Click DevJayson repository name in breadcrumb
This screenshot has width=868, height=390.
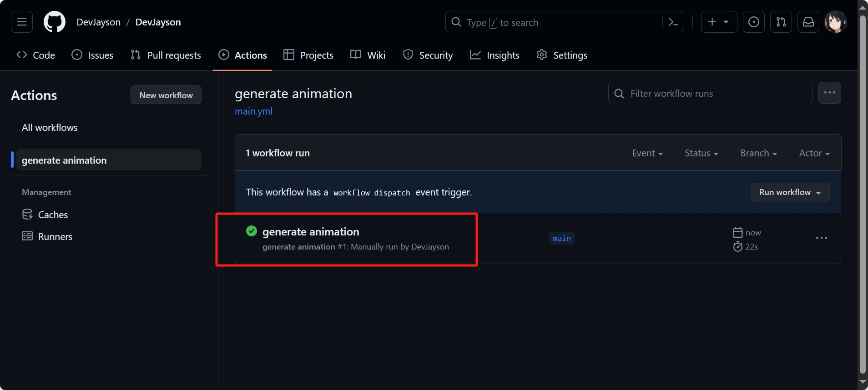(x=158, y=22)
